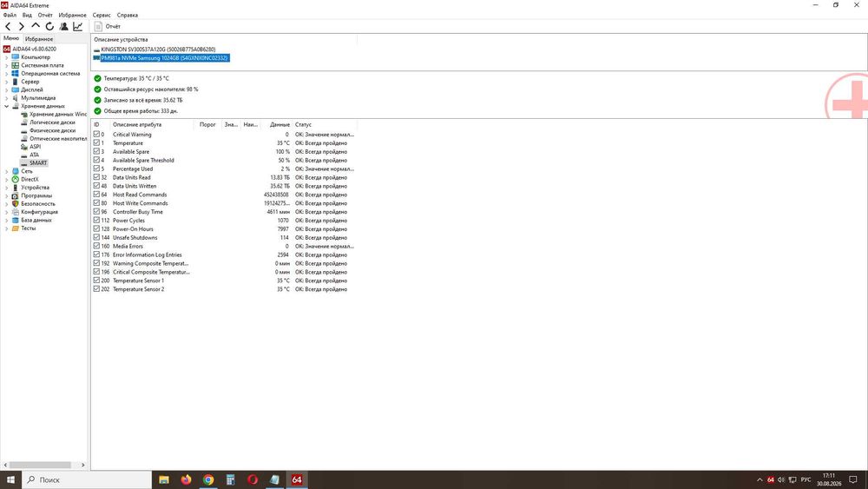Open File Explorer from the taskbar
The width and height of the screenshot is (868, 489).
[x=164, y=479]
